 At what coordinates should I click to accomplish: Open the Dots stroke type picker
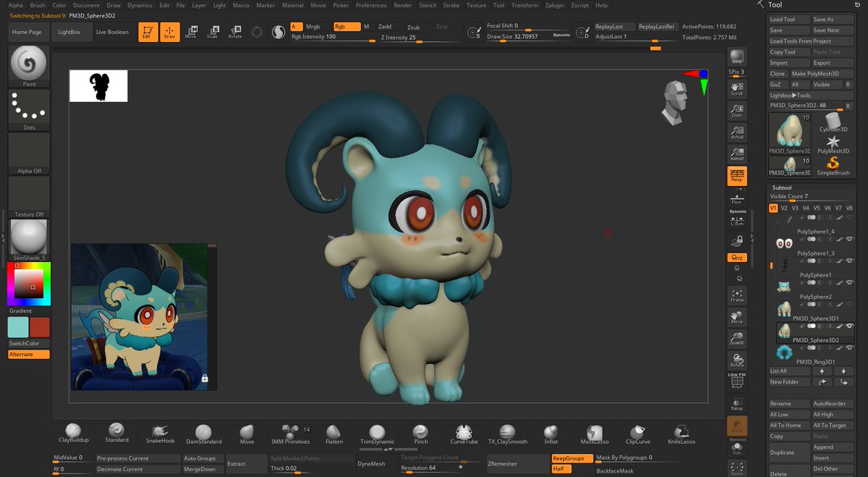click(x=29, y=111)
